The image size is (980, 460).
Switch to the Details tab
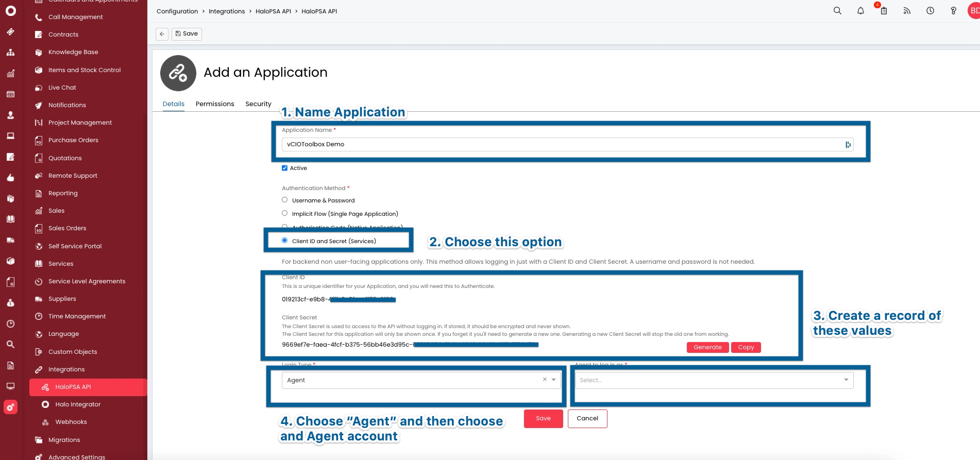tap(174, 104)
